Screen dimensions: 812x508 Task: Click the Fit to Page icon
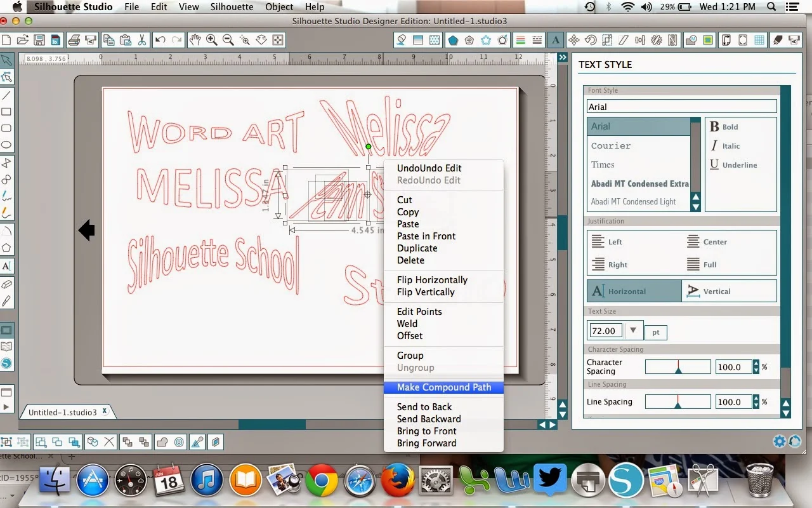[277, 40]
